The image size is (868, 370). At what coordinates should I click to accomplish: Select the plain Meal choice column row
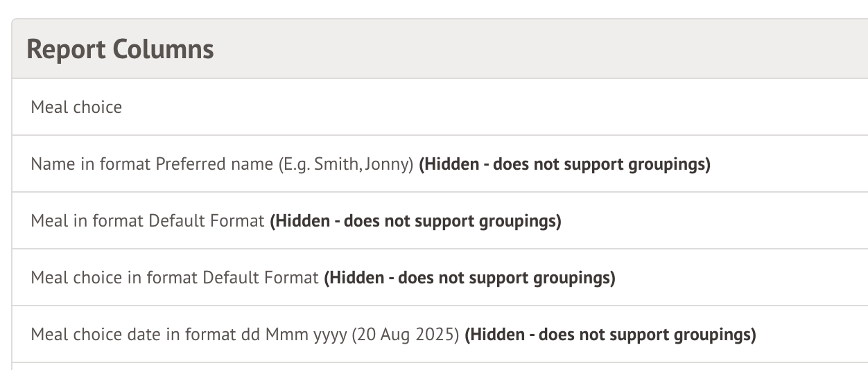click(x=76, y=107)
